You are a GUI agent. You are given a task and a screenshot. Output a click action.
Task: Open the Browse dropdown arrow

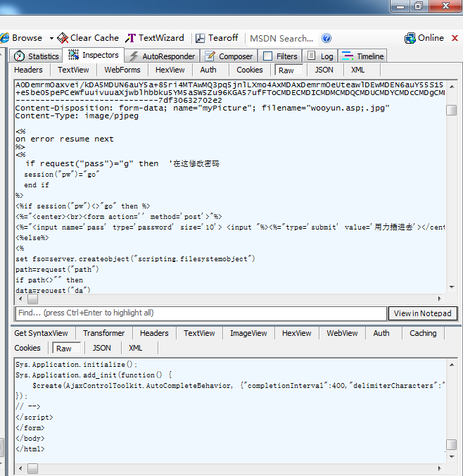point(51,38)
